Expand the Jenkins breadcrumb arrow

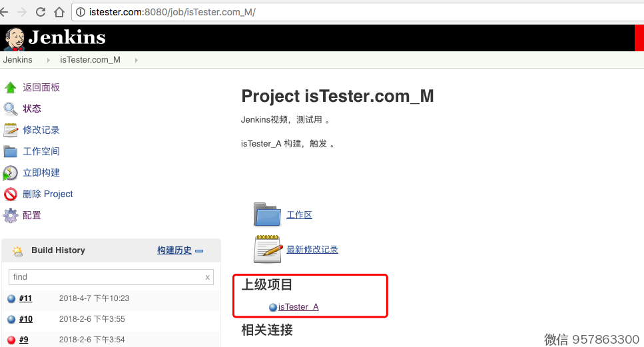pyautogui.click(x=48, y=60)
